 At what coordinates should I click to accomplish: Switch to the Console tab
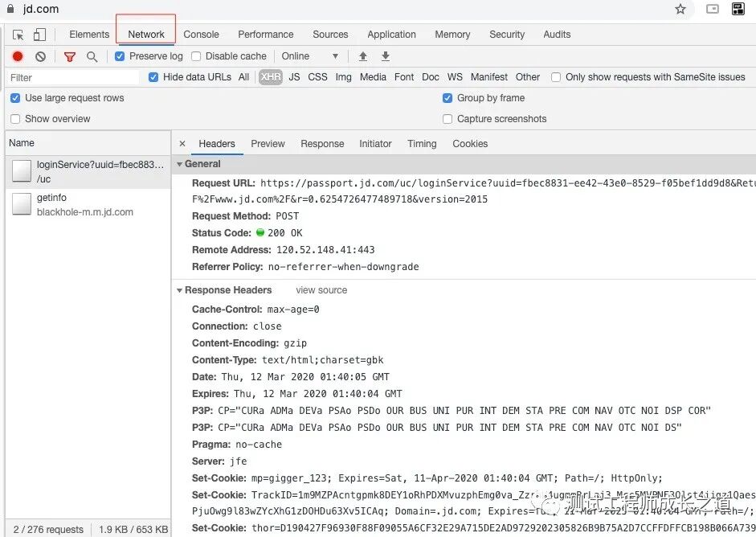click(201, 35)
